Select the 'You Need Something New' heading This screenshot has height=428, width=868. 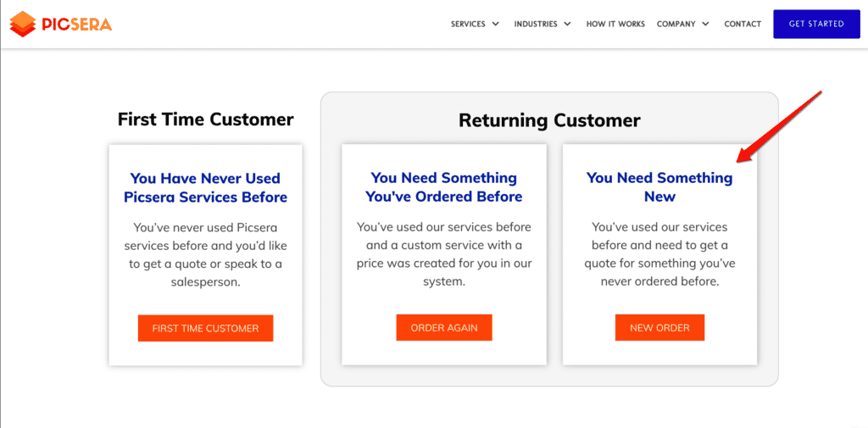point(659,187)
